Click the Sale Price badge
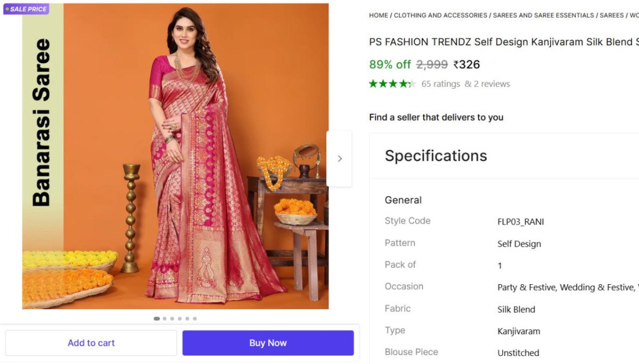 pos(26,9)
